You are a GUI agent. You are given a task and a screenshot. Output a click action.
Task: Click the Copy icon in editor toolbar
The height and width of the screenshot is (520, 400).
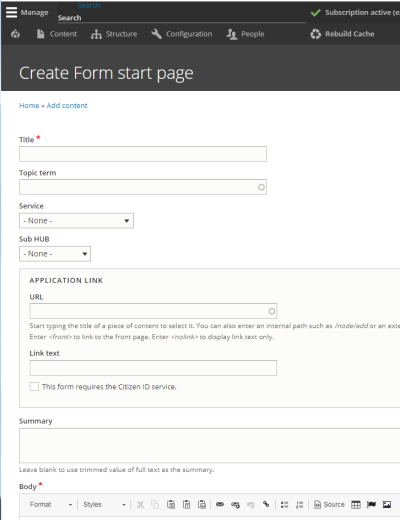155,505
